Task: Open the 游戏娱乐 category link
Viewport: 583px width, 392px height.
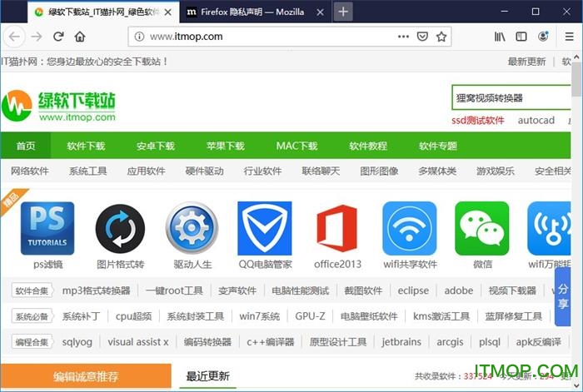Action: 496,171
